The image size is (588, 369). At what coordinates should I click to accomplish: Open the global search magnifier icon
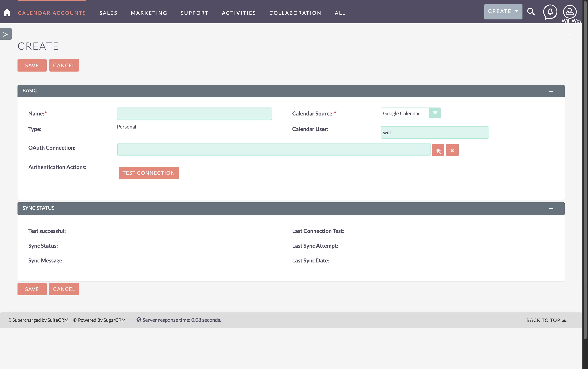[x=531, y=11]
